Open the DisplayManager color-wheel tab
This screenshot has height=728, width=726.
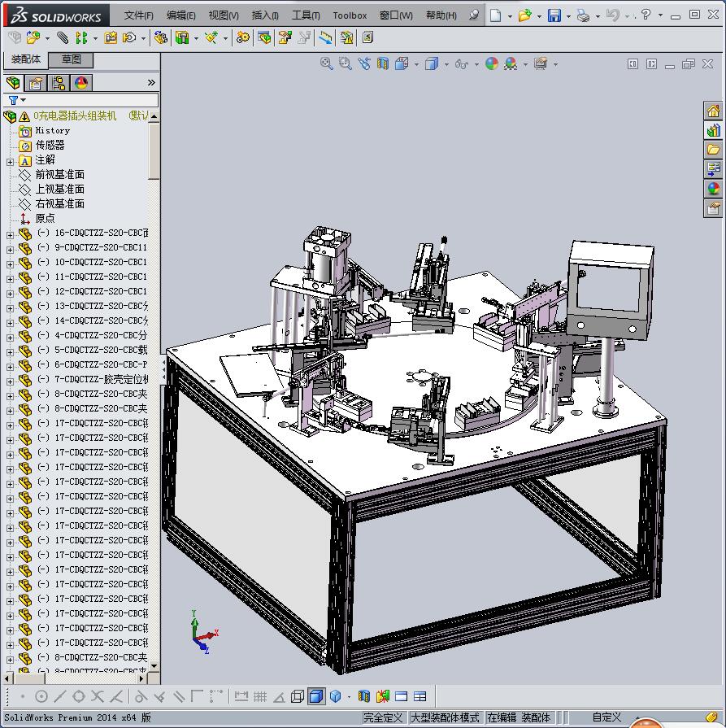coord(81,83)
